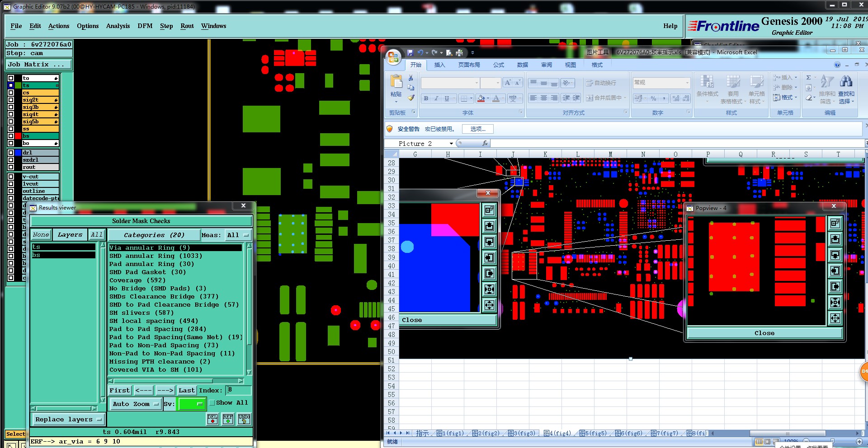The image size is (868, 448).
Task: Open the Analysis menu
Action: pyautogui.click(x=118, y=26)
